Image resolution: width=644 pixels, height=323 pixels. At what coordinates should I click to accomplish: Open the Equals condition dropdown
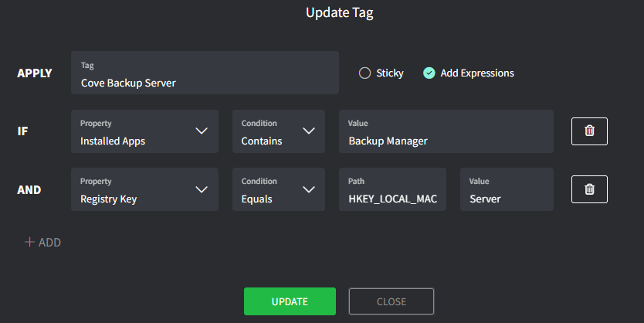[279, 189]
